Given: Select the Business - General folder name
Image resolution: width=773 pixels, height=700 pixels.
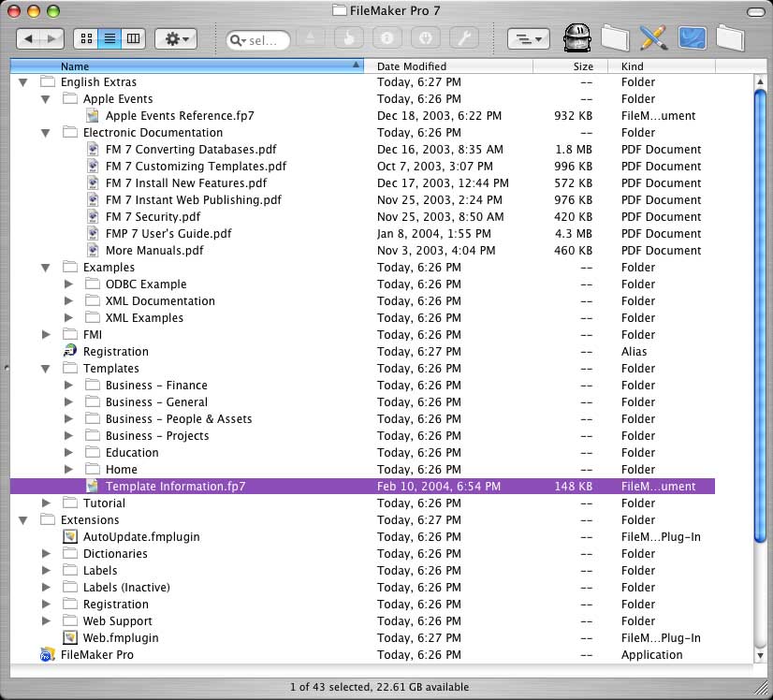Looking at the screenshot, I should click(x=156, y=401).
